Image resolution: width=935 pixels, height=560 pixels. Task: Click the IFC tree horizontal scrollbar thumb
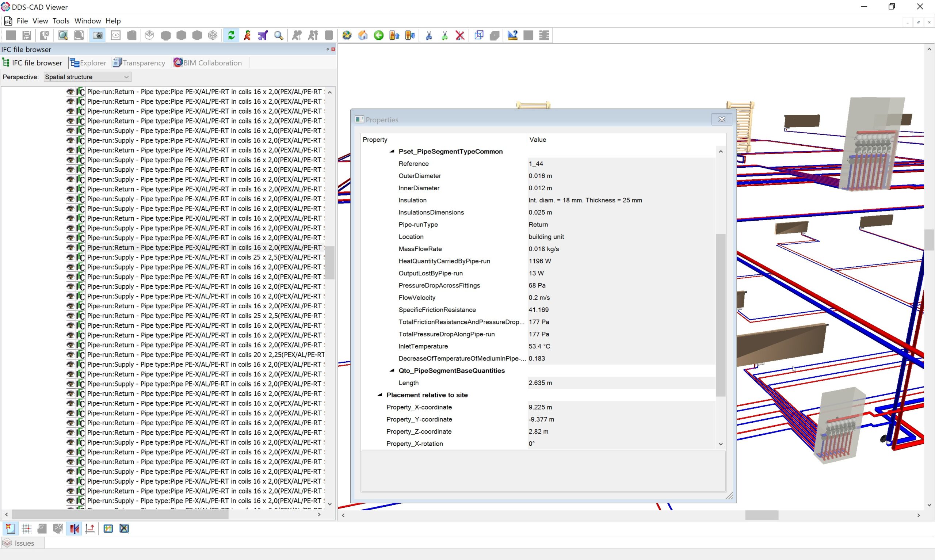point(120,514)
